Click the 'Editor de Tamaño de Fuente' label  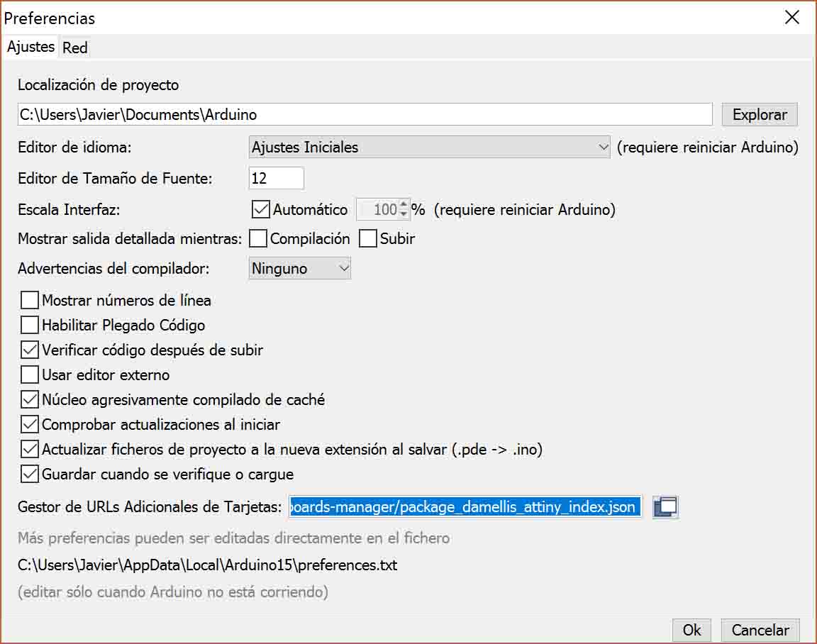pos(115,179)
